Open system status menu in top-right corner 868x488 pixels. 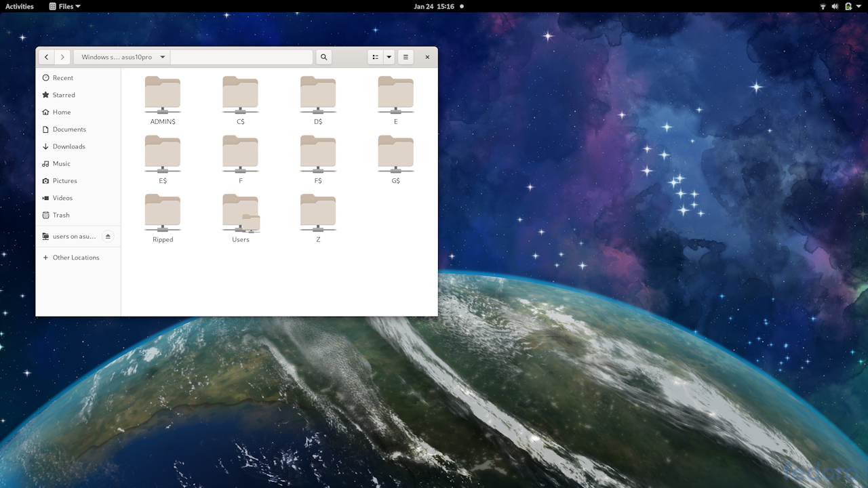[842, 6]
